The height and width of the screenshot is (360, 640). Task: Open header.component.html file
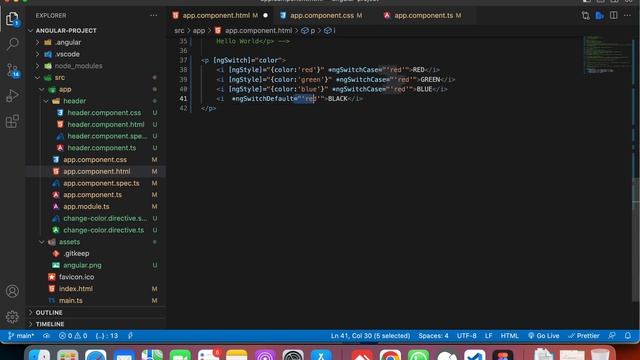[x=106, y=124]
